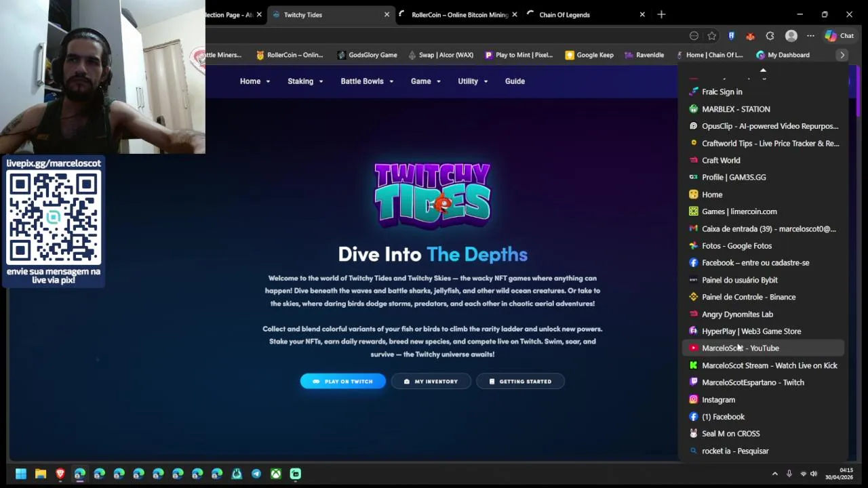Switch to the RollerCoin Online Bitcoin Mining tab
Viewport: 868px width, 488px height.
coord(459,14)
